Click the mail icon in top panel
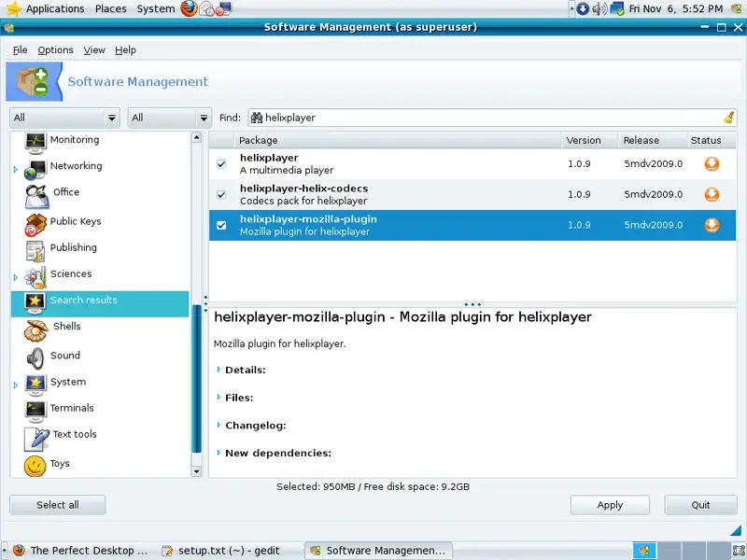Screen dimensions: 747x560 [207, 8]
